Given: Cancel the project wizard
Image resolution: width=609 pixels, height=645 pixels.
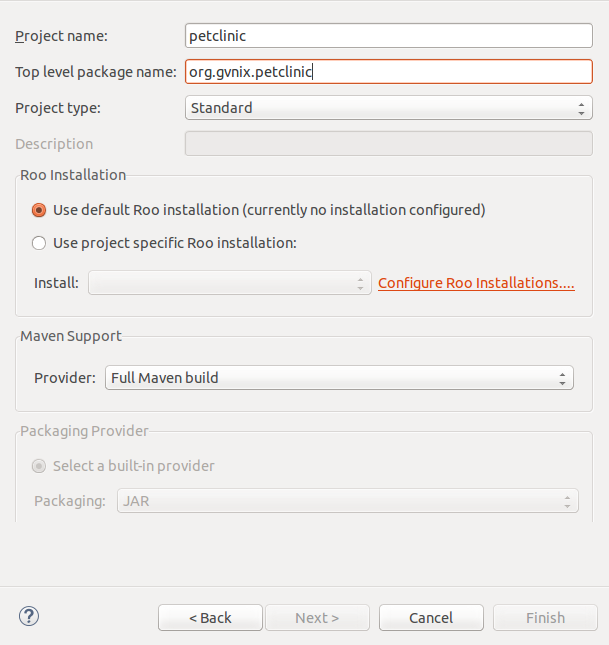Looking at the screenshot, I should (431, 618).
